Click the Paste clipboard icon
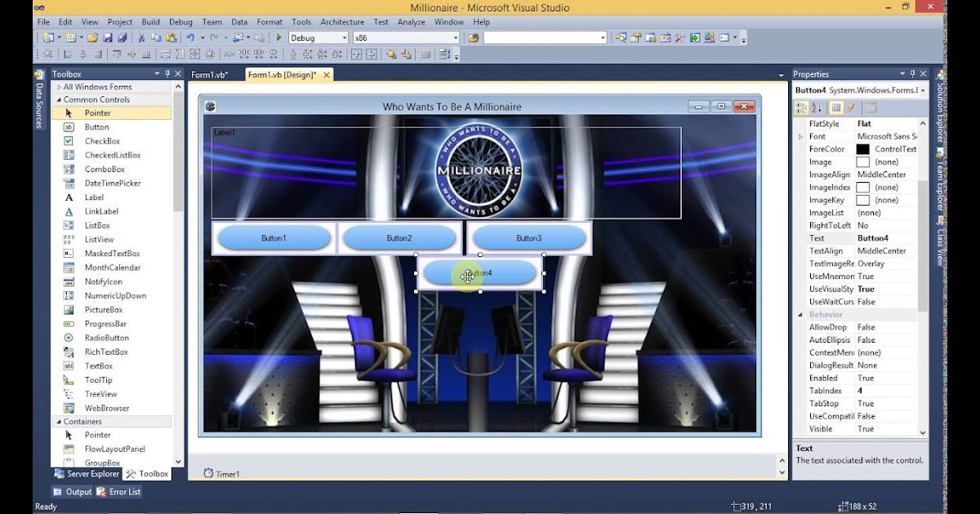The width and height of the screenshot is (980, 514). tap(171, 38)
